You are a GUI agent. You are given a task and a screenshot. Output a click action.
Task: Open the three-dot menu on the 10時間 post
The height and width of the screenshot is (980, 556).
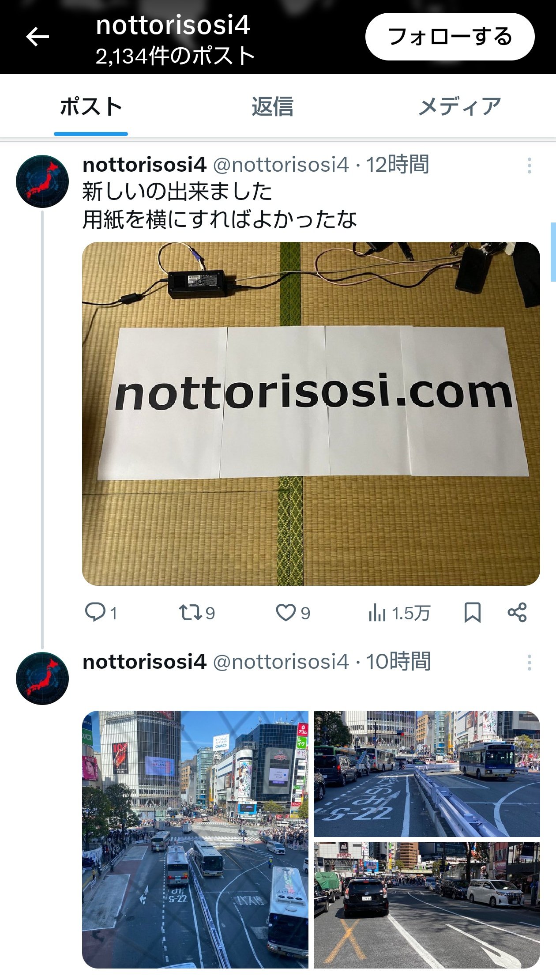(x=529, y=663)
